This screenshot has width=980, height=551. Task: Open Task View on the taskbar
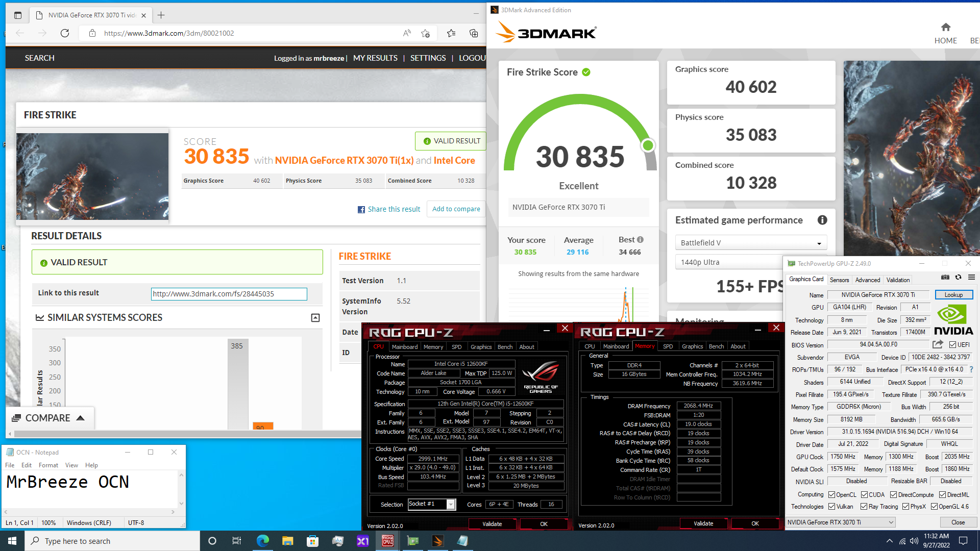click(237, 541)
